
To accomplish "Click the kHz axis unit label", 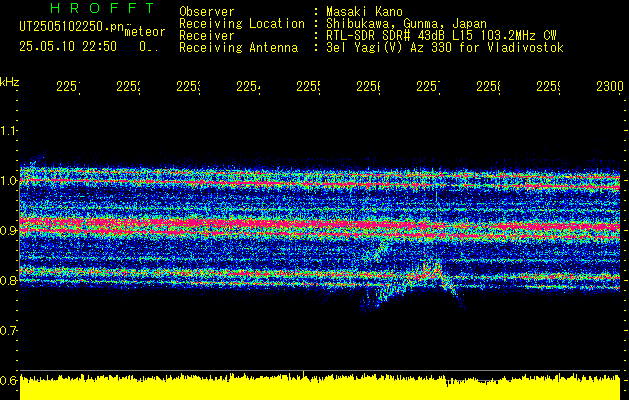I will [10, 83].
